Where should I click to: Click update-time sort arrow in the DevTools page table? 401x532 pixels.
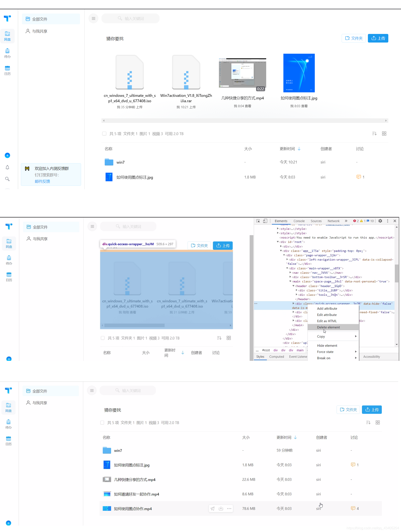(183, 353)
